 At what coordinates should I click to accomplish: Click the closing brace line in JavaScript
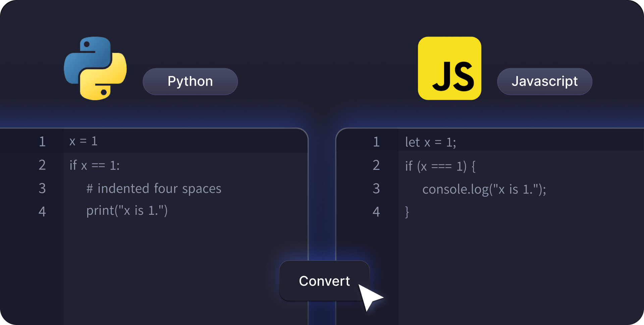(x=407, y=212)
